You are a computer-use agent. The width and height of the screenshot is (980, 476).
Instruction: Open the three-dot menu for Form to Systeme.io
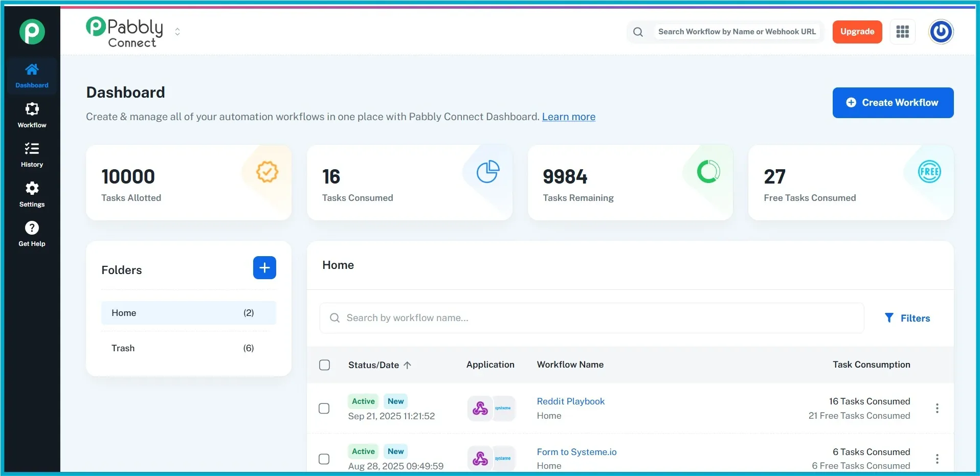pyautogui.click(x=938, y=459)
